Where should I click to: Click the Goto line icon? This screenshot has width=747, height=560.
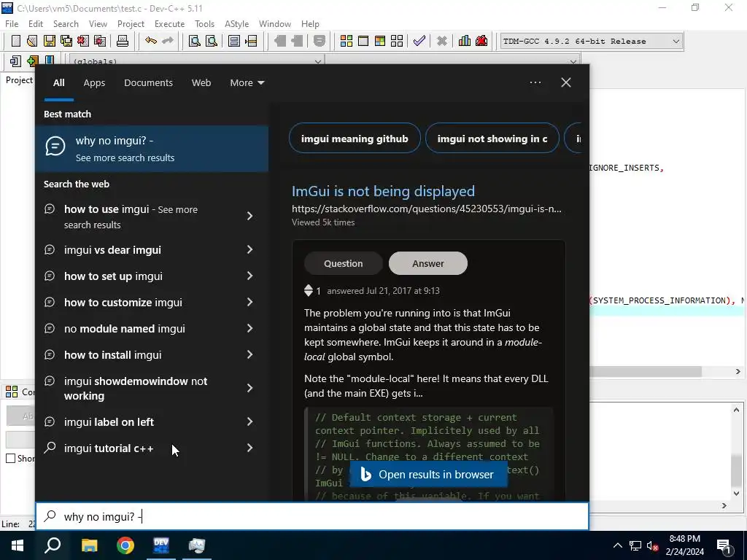(x=251, y=41)
